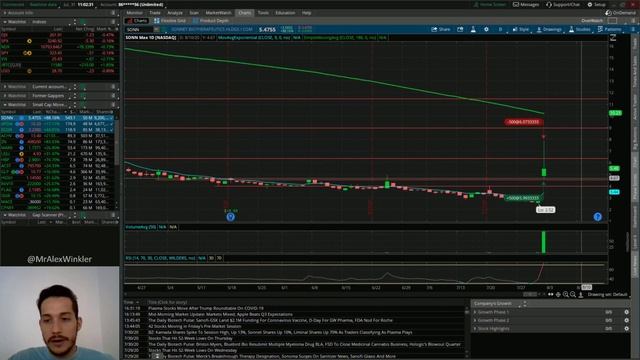Click the Home Screen button
The height and width of the screenshot is (360, 640).
489,4
